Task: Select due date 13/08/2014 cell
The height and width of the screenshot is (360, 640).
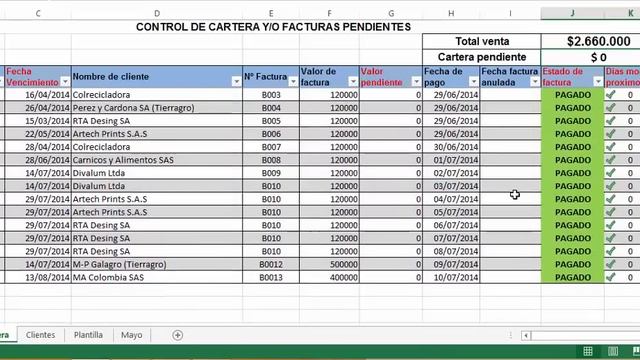Action: pyautogui.click(x=38, y=278)
